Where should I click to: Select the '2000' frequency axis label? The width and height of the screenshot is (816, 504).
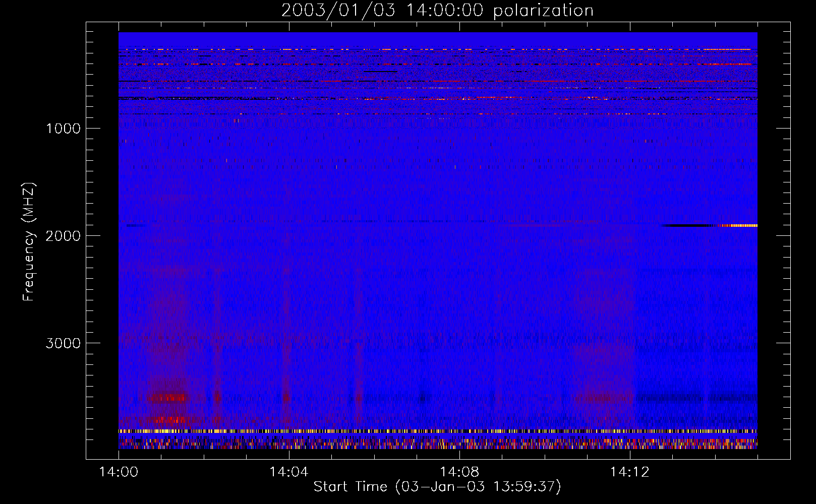coord(63,236)
